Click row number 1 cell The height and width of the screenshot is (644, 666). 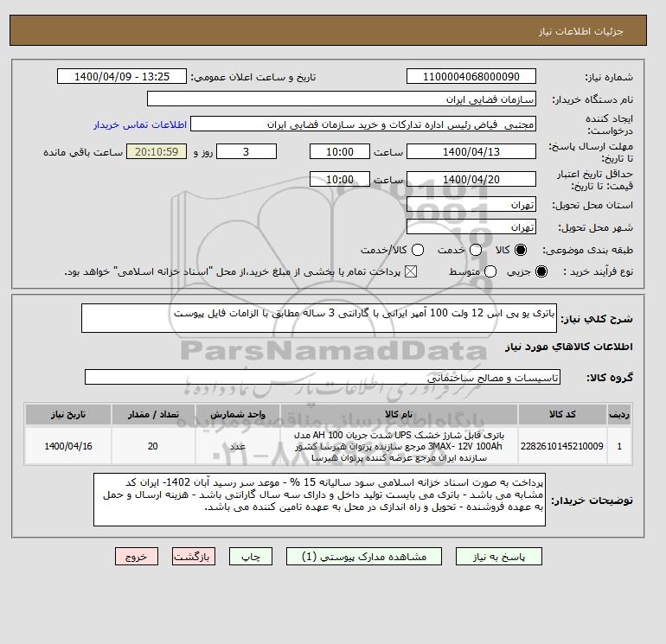pyautogui.click(x=619, y=446)
